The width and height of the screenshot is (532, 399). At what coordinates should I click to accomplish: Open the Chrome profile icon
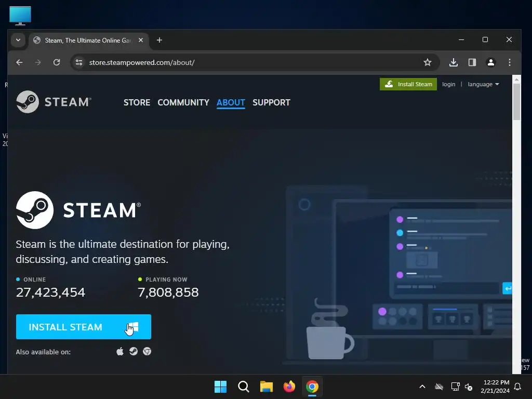tap(491, 62)
